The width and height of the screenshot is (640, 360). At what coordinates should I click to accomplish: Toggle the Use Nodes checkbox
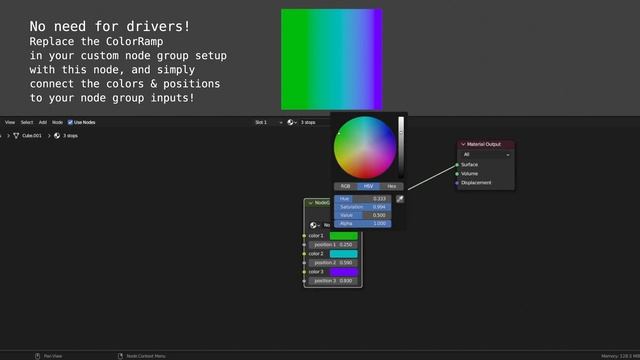(x=70, y=122)
